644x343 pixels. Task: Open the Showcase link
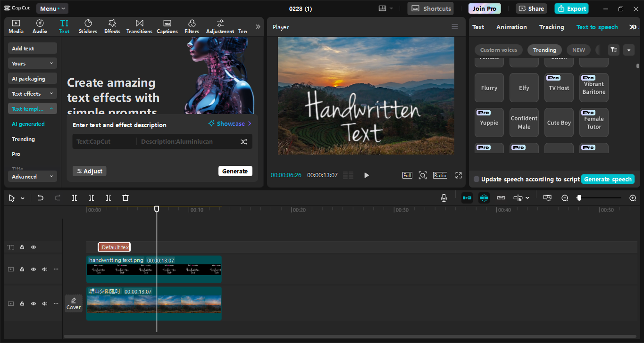[x=230, y=123]
